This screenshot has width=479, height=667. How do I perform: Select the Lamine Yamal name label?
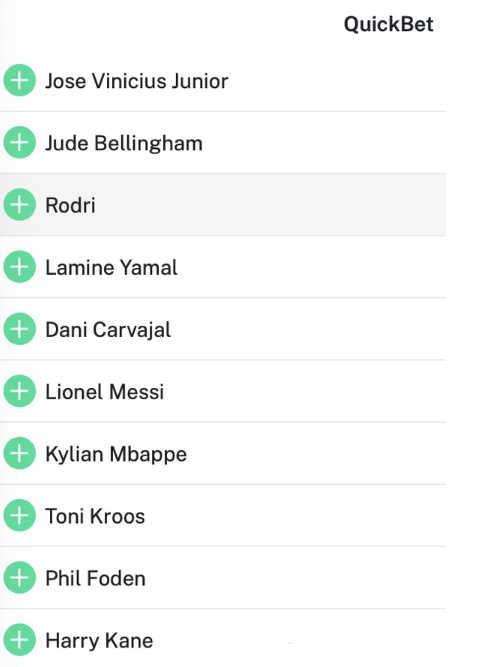tap(111, 268)
